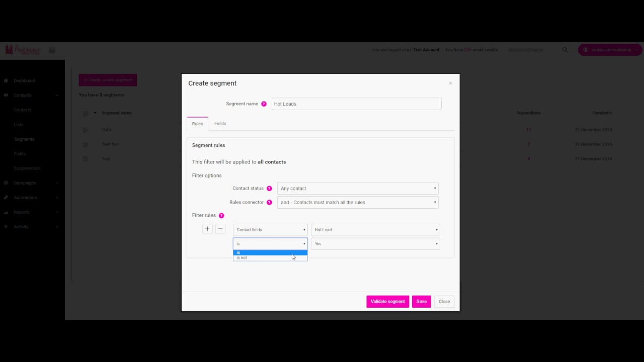The height and width of the screenshot is (362, 644).
Task: Click the Activity pulse icon
Action: (x=6, y=227)
